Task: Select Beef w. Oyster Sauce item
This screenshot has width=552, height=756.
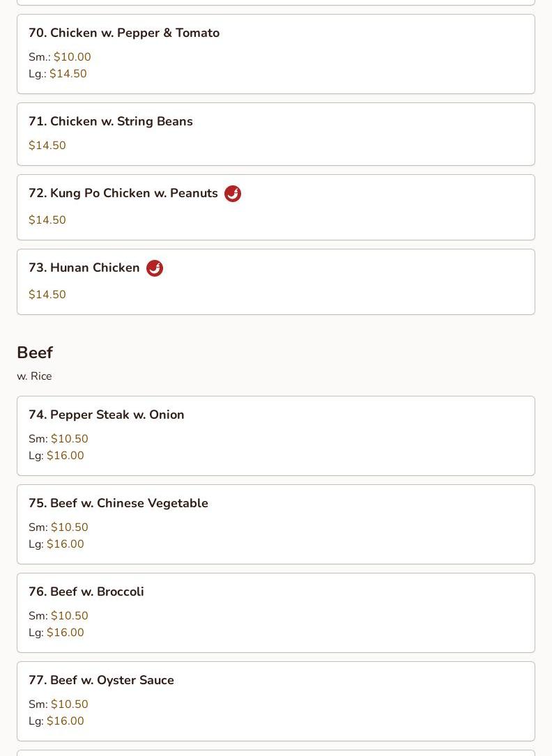Action: tap(102, 680)
